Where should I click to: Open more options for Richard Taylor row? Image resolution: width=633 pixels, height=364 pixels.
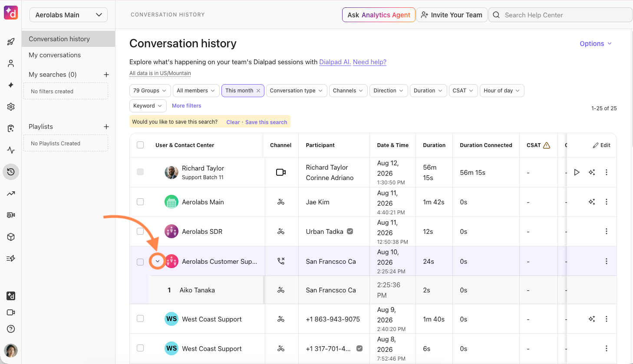[607, 172]
